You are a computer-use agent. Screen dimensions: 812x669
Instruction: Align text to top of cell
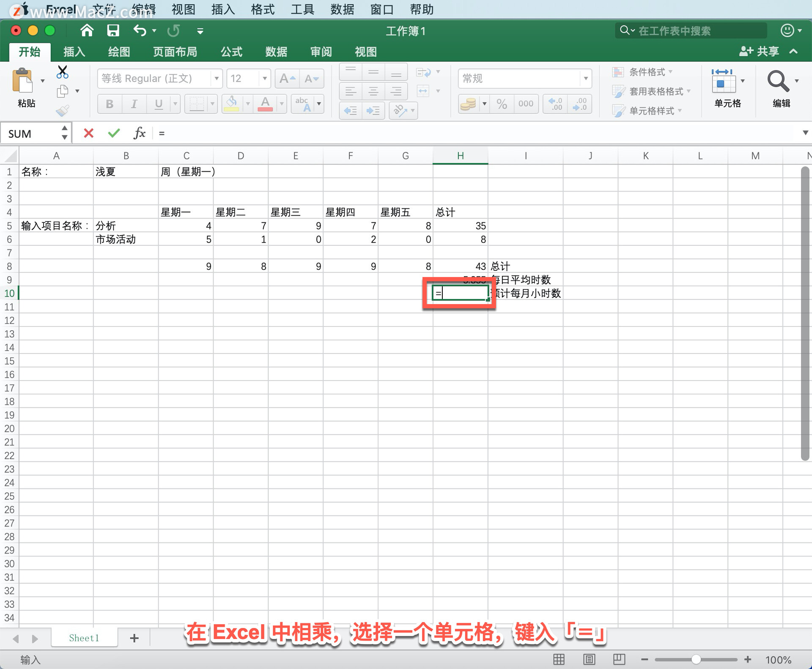[x=351, y=72]
